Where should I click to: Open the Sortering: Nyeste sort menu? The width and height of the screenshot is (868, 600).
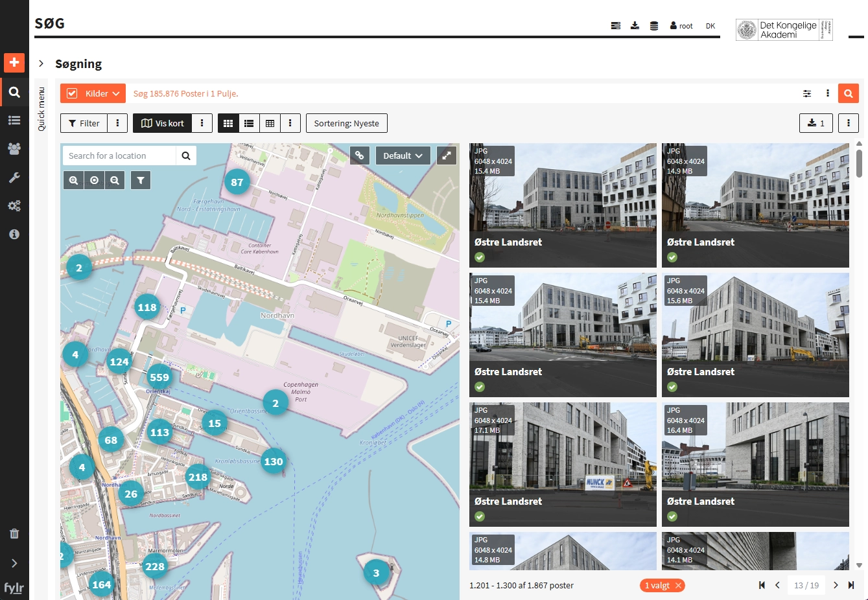(347, 123)
